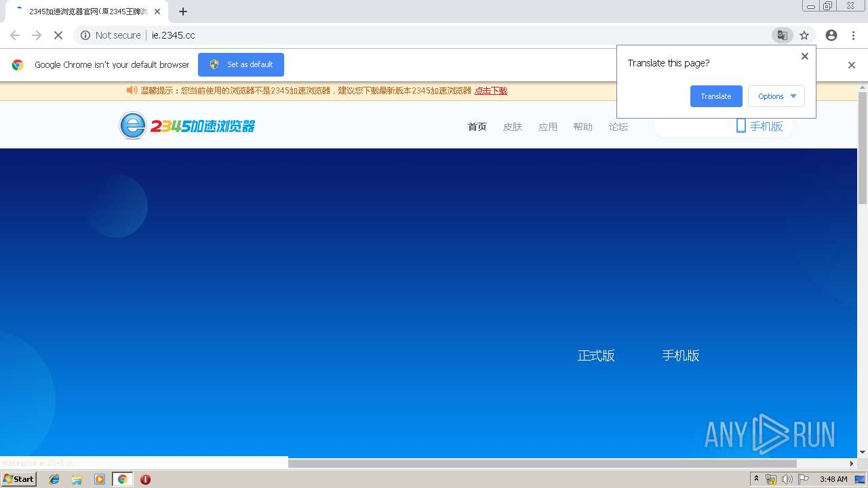This screenshot has height=488, width=868.
Task: Open Action Center flag icon
Action: coord(804,479)
